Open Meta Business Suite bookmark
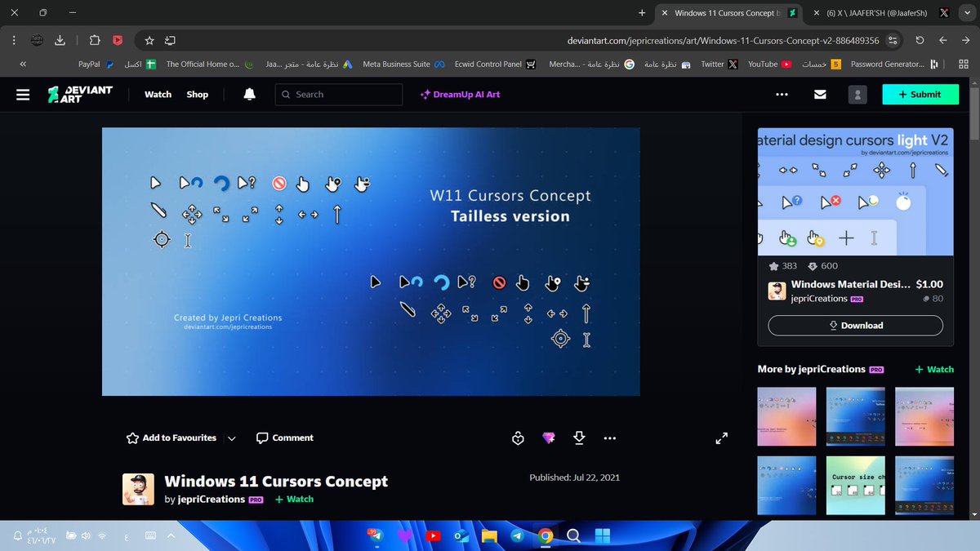 click(403, 64)
